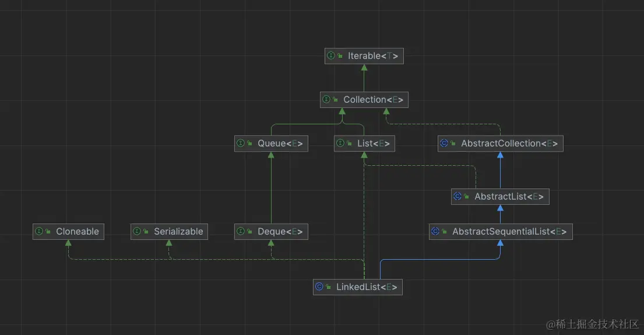Click the public lock icon on Iterable
The height and width of the screenshot is (335, 644).
(340, 56)
